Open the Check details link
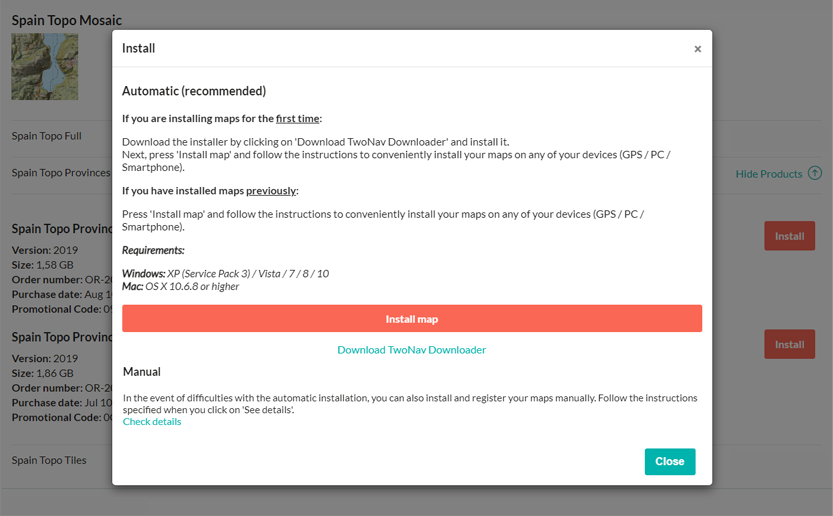The height and width of the screenshot is (516, 833). pyautogui.click(x=152, y=422)
